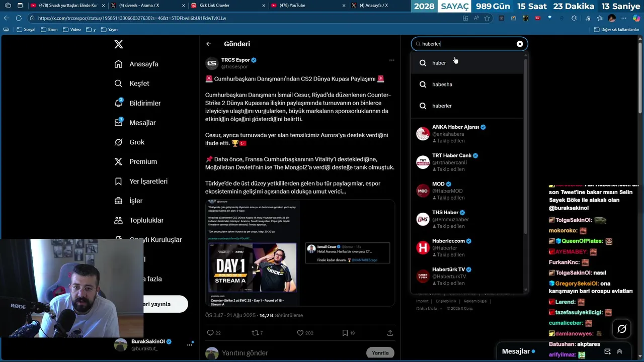Open TRCS Espor profile name
This screenshot has height=362, width=644.
(235, 60)
